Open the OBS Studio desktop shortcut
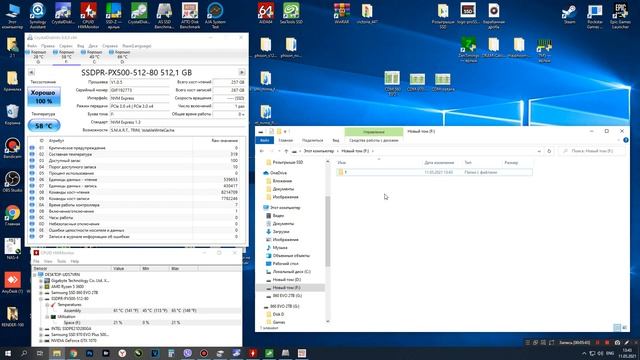Screen dimensions: 640x360 [12, 182]
